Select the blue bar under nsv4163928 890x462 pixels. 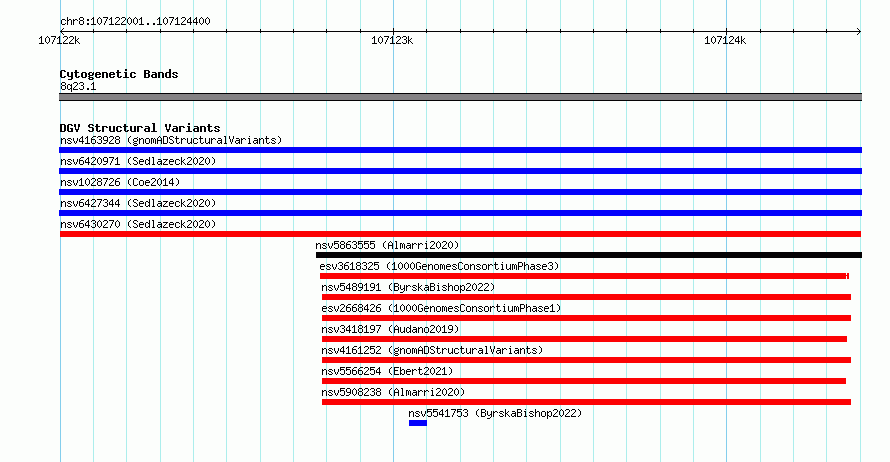pyautogui.click(x=460, y=150)
